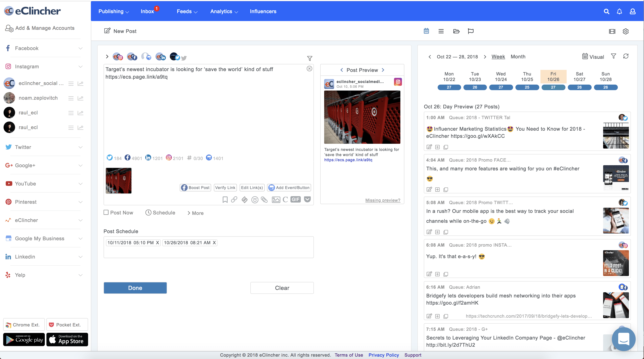The image size is (644, 359).
Task: Open settings gear in New Post bar
Action: coord(626,31)
